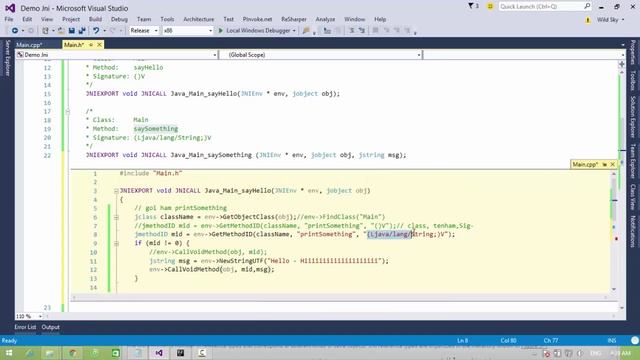
Task: Click the New Project toolbar icon
Action: click(x=45, y=31)
